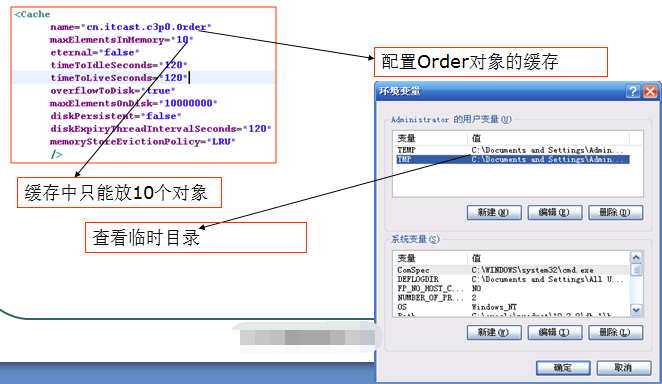
Task: Click the system variables scroll-up arrow
Action: pyautogui.click(x=636, y=257)
